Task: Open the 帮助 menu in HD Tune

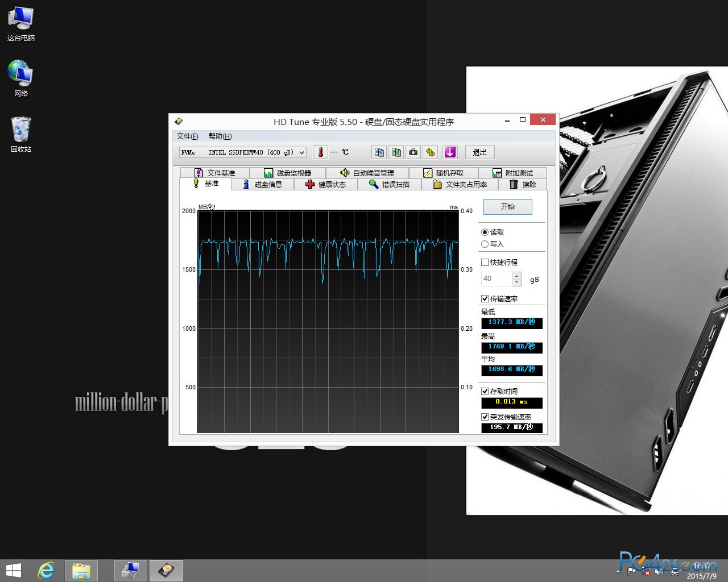Action: 220,136
